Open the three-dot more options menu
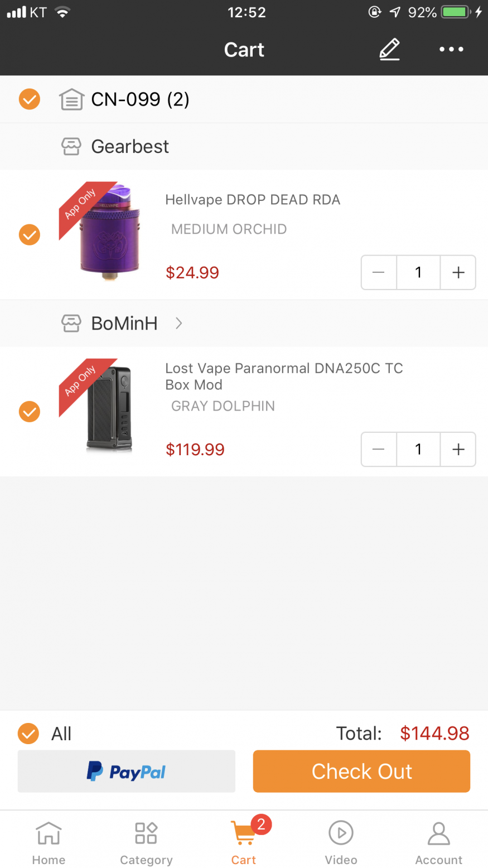The image size is (488, 868). point(451,49)
